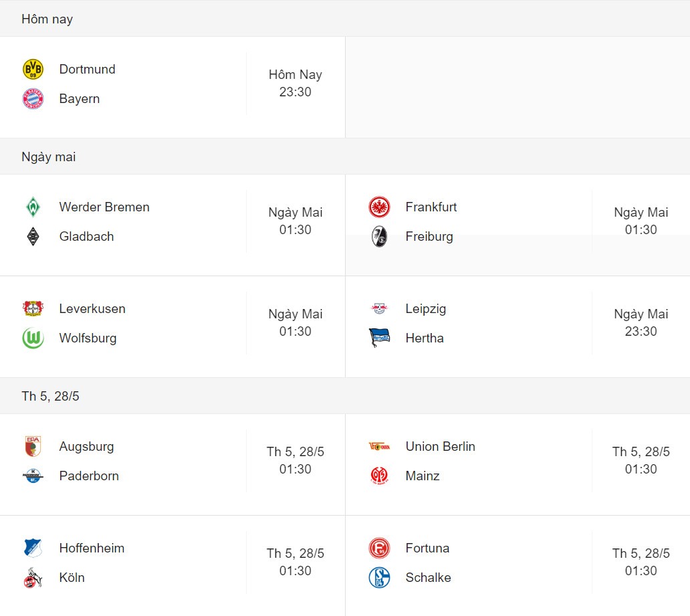Open the Freiburg team name

pyautogui.click(x=429, y=237)
